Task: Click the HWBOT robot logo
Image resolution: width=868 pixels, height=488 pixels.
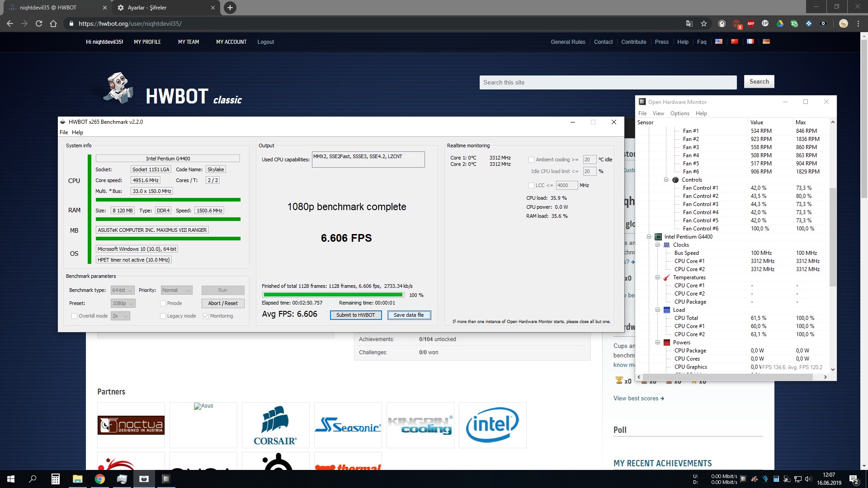Action: 118,88
